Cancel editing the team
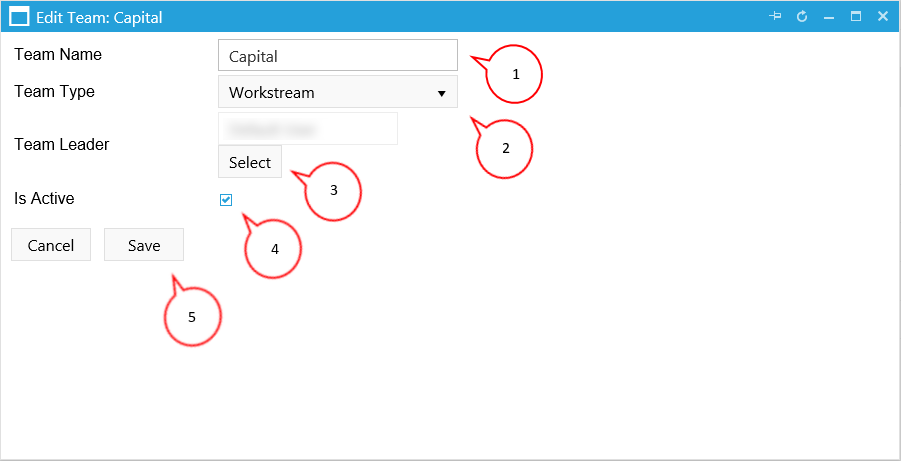 (x=51, y=245)
